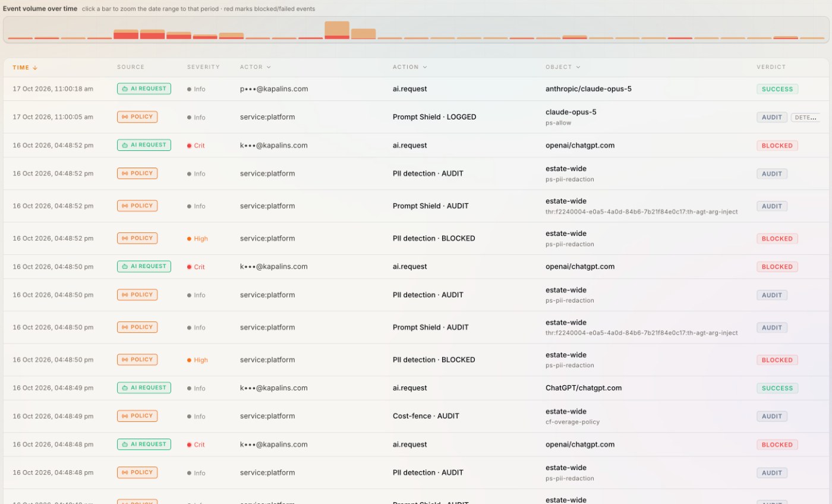Image resolution: width=832 pixels, height=504 pixels.
Task: Click AUDIT badge in the Cost-fence · AUDIT row
Action: 772,416
